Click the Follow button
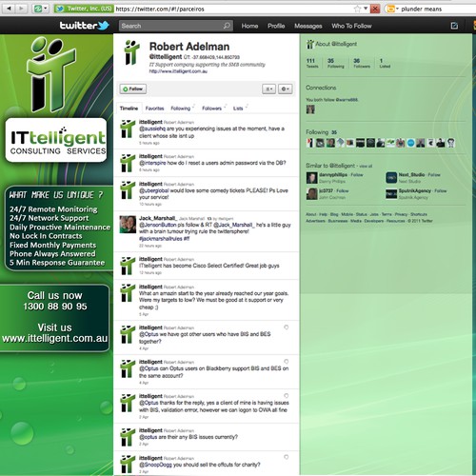 133,89
